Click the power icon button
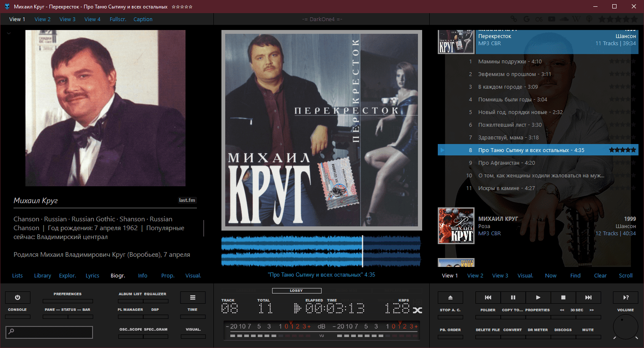 17,297
